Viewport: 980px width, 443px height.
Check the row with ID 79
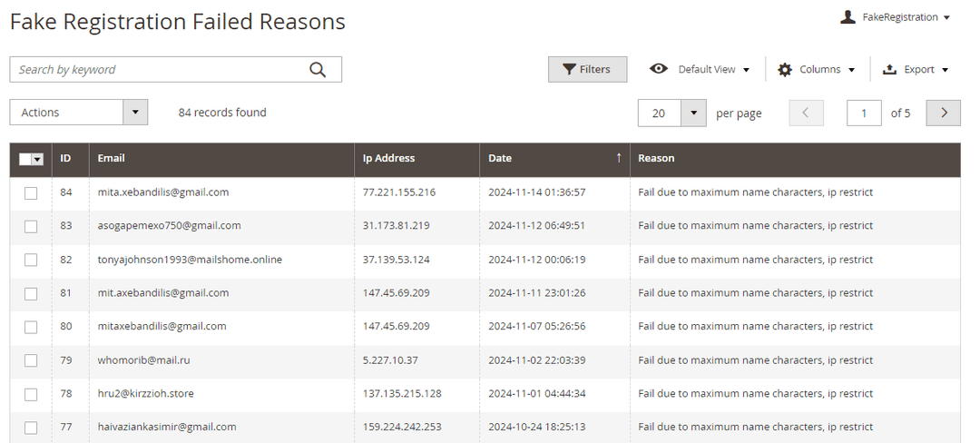[31, 360]
